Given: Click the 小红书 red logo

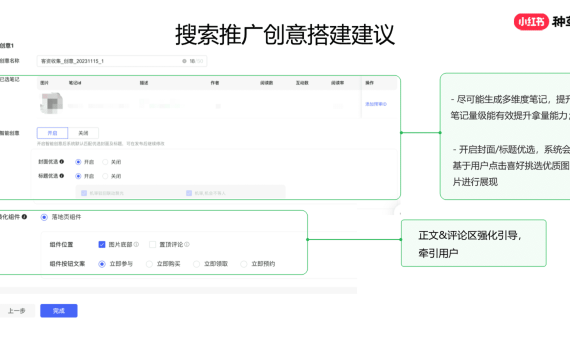Looking at the screenshot, I should pos(531,22).
